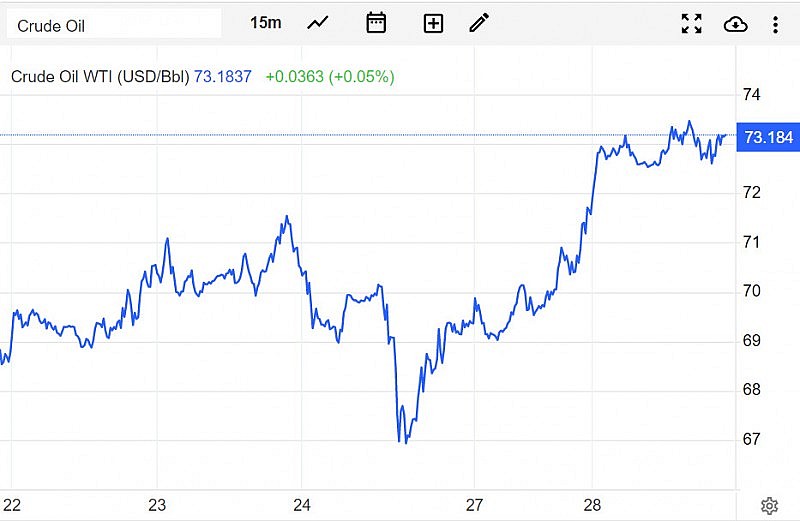
Task: Open the chart type line icon
Action: click(x=318, y=23)
